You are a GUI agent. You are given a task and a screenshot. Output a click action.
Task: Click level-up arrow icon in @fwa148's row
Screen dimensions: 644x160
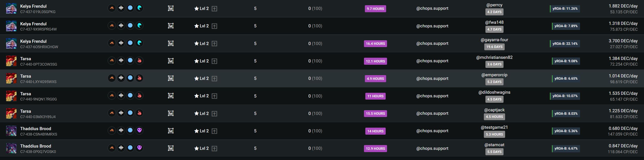click(214, 26)
